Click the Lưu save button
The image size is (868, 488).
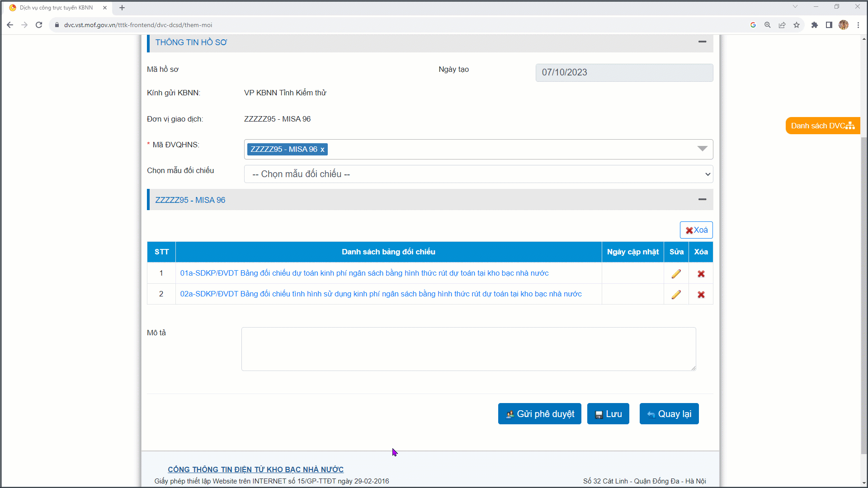coord(608,414)
